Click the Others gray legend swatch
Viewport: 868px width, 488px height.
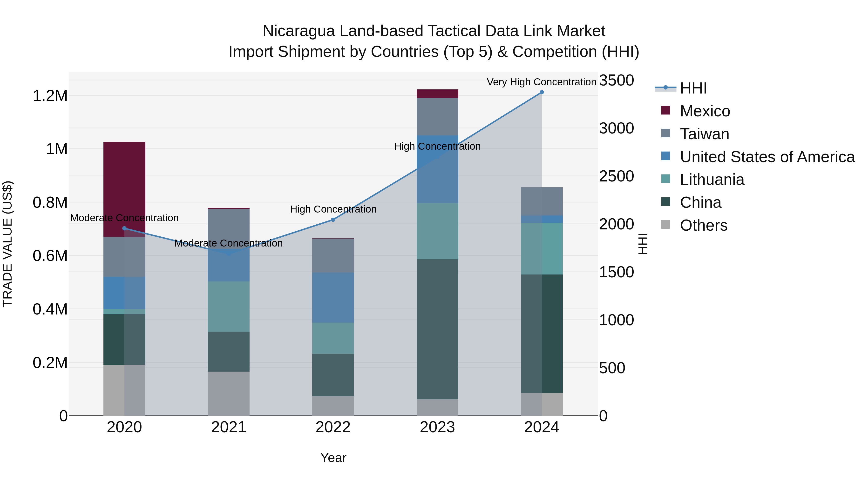(x=665, y=224)
